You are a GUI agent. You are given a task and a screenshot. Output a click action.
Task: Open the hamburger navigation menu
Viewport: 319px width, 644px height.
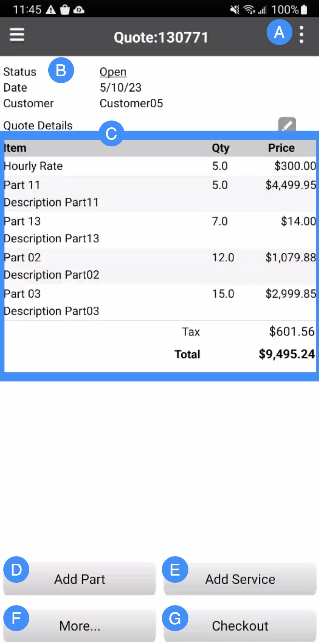click(x=17, y=35)
